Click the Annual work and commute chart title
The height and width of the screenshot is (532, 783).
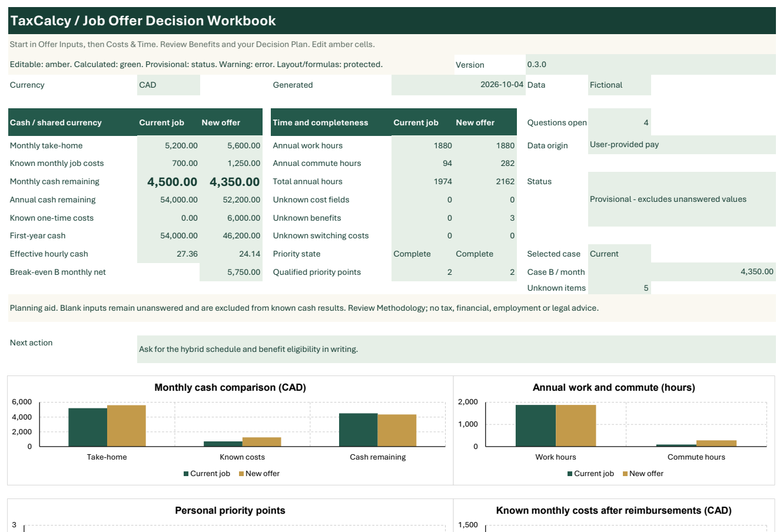coord(614,387)
